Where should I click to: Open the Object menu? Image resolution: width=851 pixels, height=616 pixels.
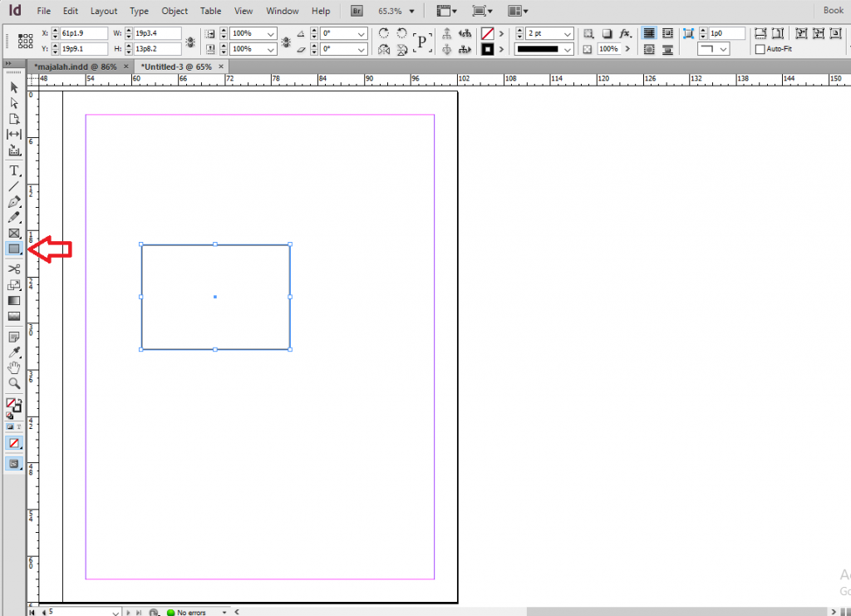(x=175, y=11)
